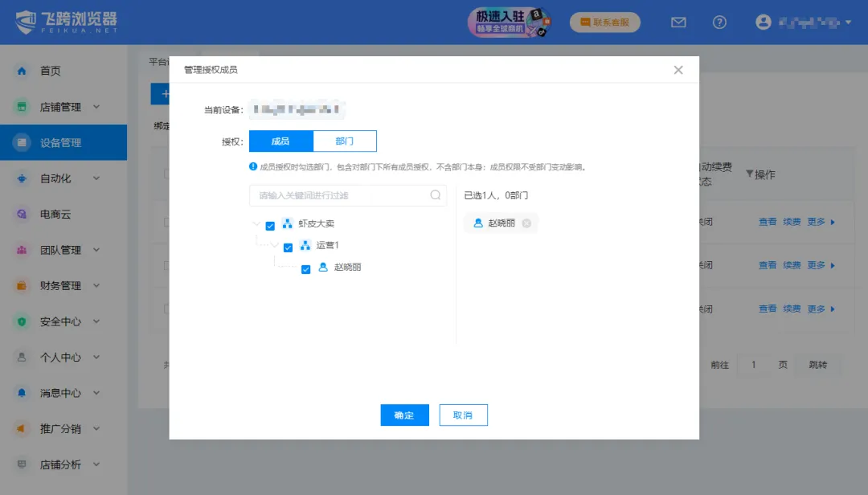The image size is (868, 495).
Task: Collapse the 虾皮大卖 tree node
Action: (x=256, y=223)
